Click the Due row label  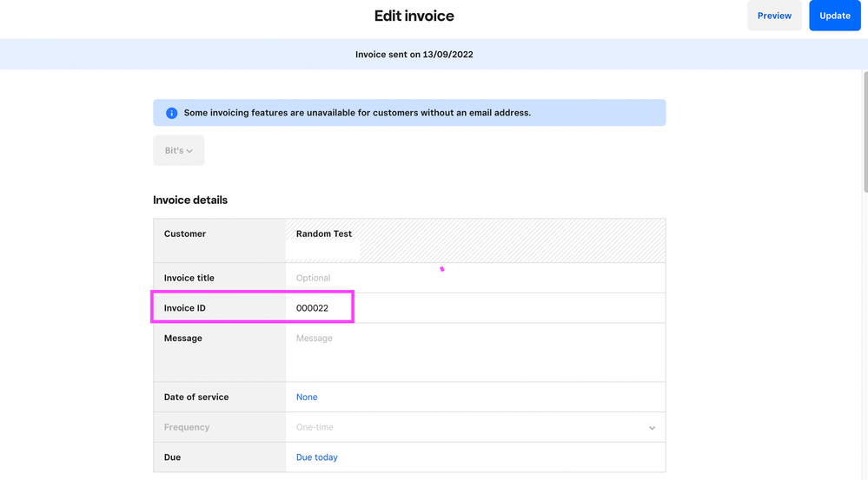(x=173, y=457)
